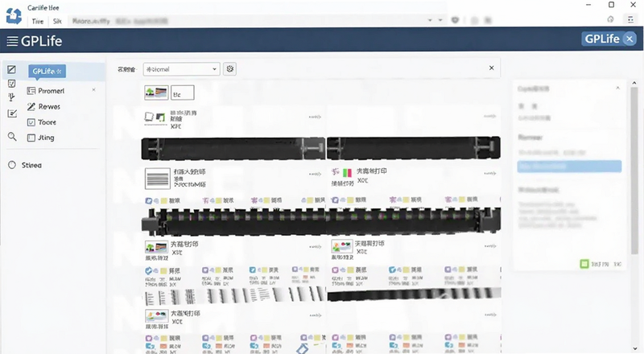
Task: Close the filter bar with the X button
Action: click(491, 68)
